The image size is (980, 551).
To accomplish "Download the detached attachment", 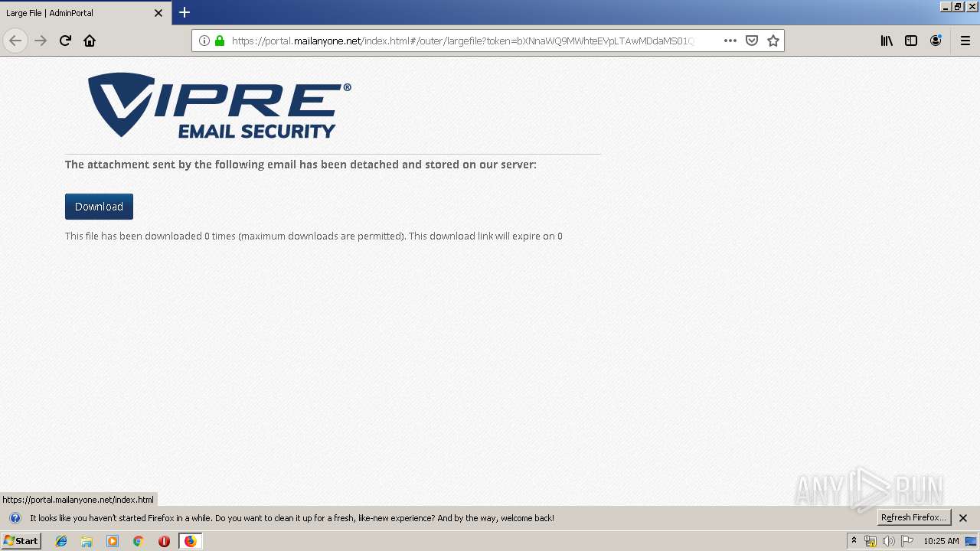I will point(99,207).
